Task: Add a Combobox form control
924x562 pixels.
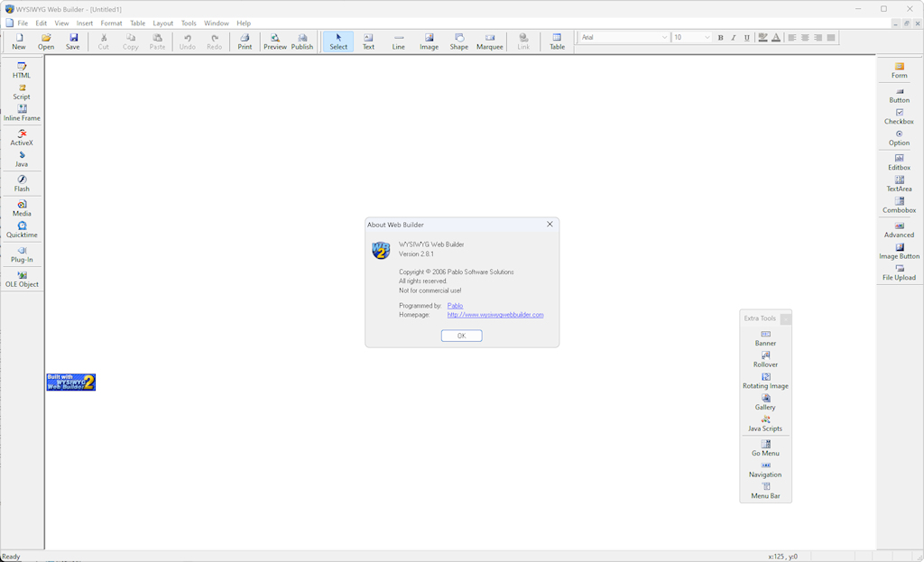Action: (900, 205)
